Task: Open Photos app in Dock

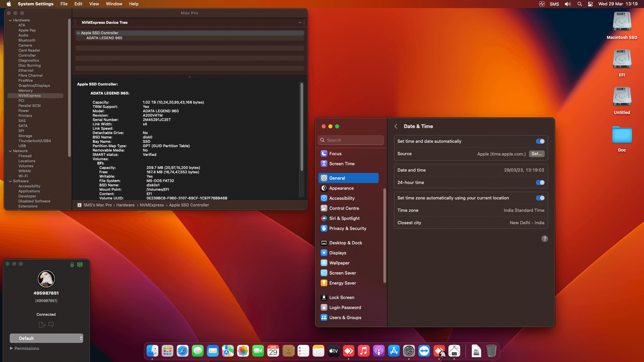Action: point(243,351)
